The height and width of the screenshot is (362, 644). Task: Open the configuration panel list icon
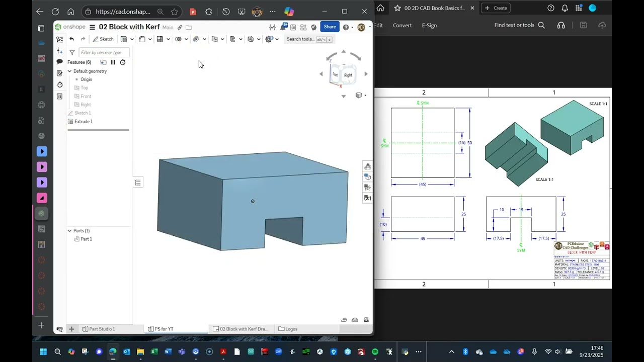pyautogui.click(x=138, y=183)
